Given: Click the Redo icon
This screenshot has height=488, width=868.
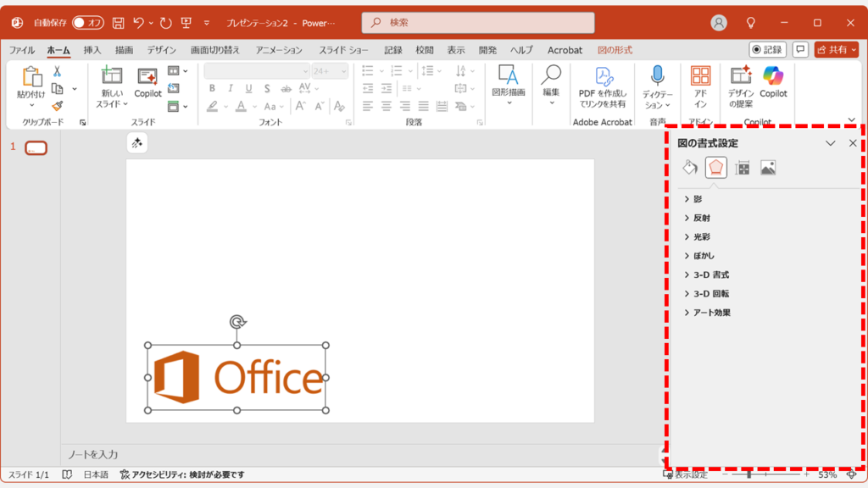Looking at the screenshot, I should pos(165,23).
